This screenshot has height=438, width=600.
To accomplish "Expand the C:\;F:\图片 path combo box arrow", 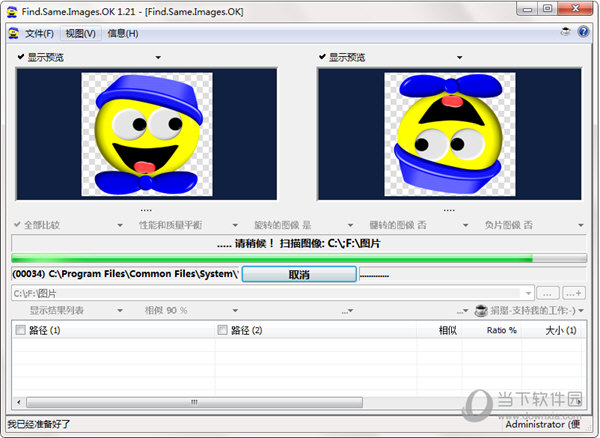I will coord(528,293).
